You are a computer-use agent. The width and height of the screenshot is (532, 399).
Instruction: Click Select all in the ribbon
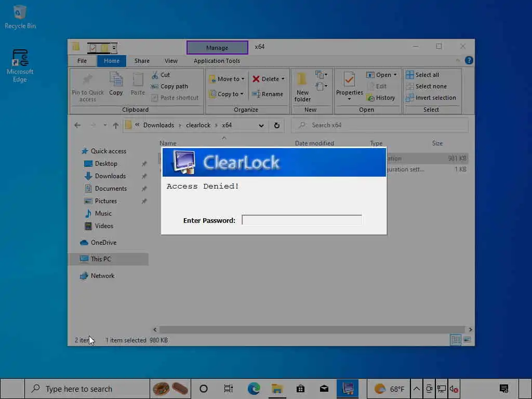click(x=423, y=75)
